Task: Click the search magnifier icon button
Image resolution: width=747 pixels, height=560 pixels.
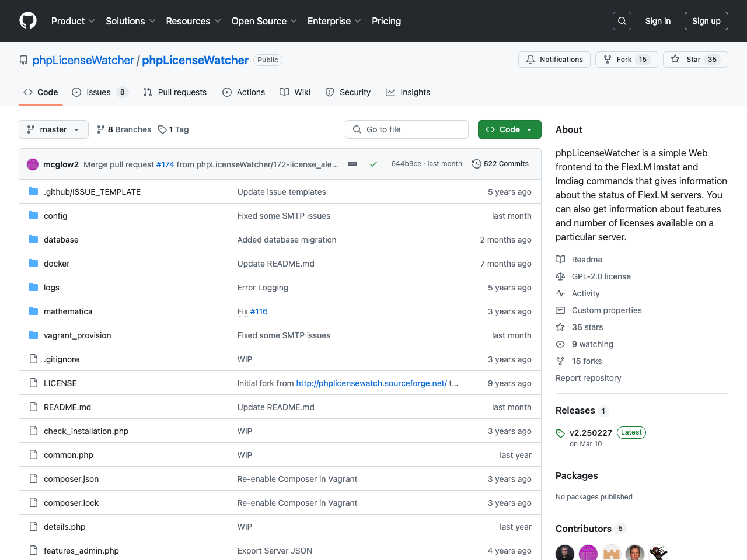Action: (x=622, y=21)
